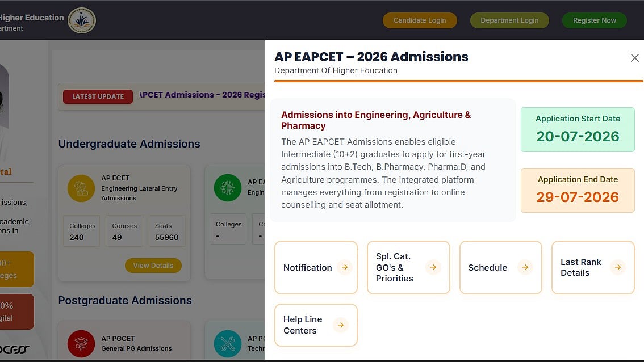Open the Last Rank Details card
Screen dimensions: 644x362
(x=593, y=268)
